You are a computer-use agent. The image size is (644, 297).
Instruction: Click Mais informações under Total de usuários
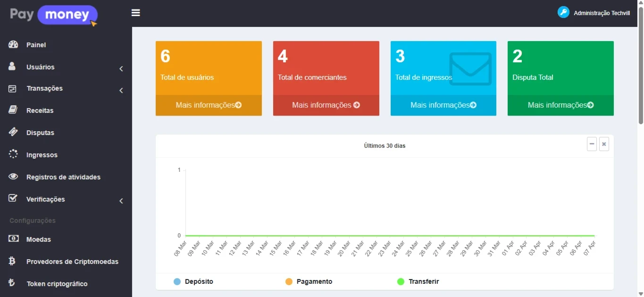209,105
